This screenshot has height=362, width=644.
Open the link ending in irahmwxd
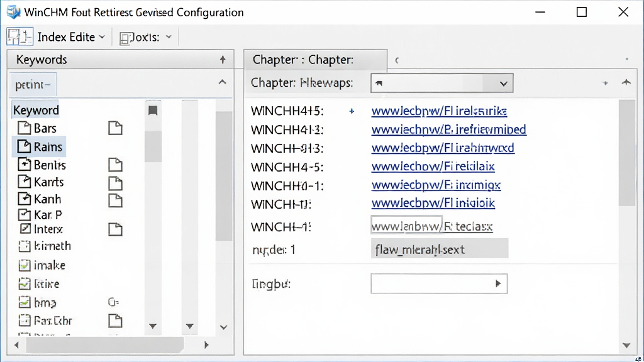(443, 148)
